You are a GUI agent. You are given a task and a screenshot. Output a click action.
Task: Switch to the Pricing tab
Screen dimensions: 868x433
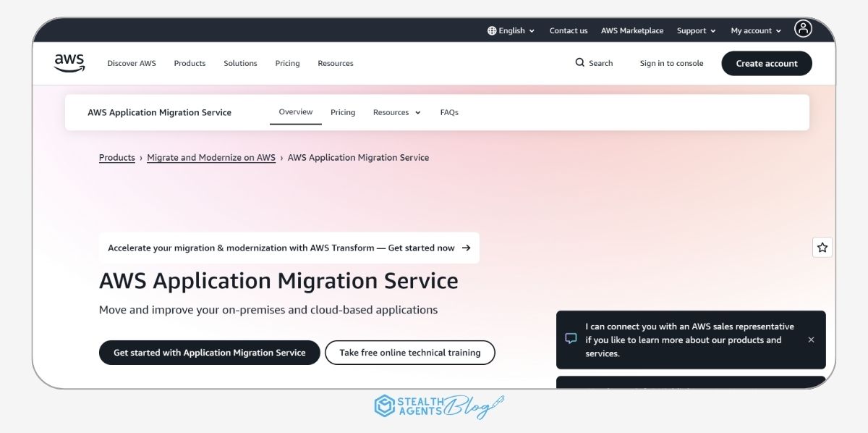click(343, 112)
